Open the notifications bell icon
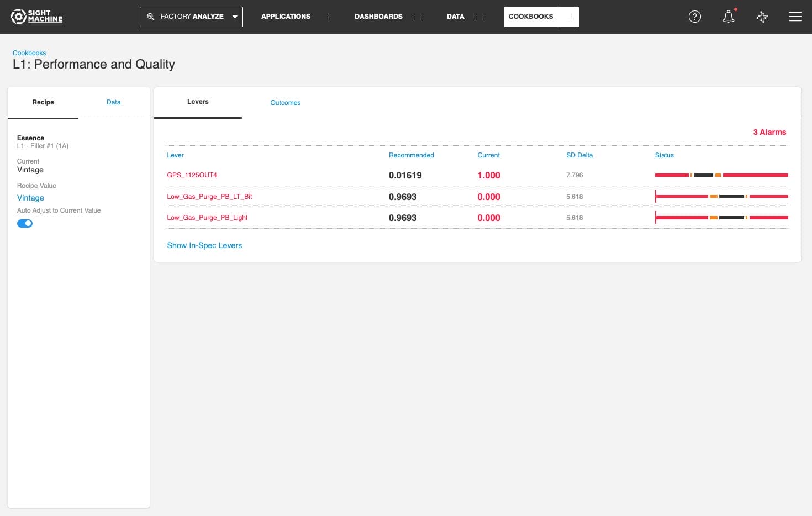The width and height of the screenshot is (812, 516). pos(729,17)
